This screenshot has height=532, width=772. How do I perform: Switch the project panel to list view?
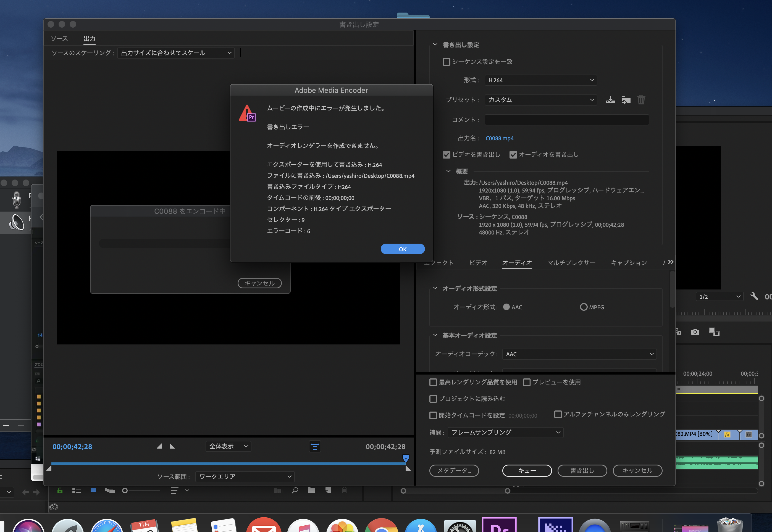coord(77,490)
